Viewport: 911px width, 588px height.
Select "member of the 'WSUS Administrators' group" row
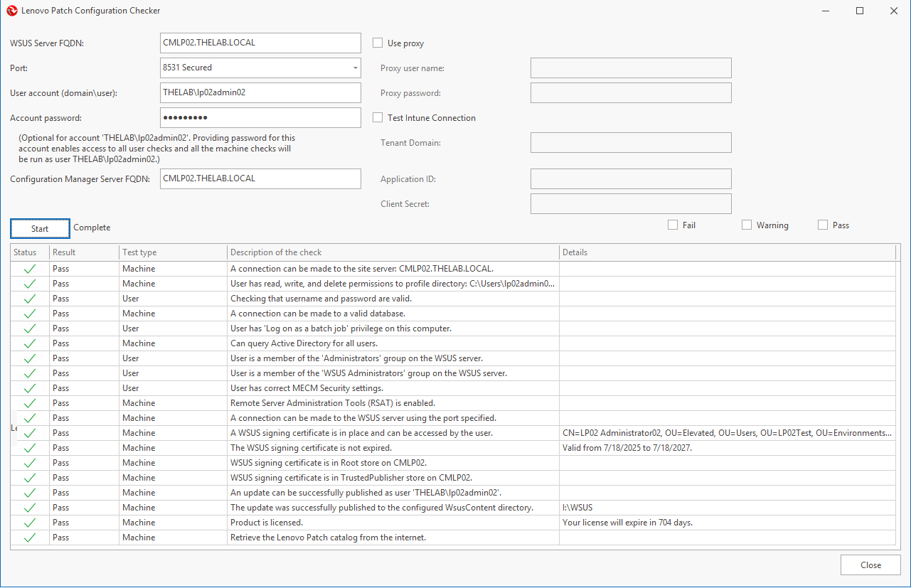453,373
